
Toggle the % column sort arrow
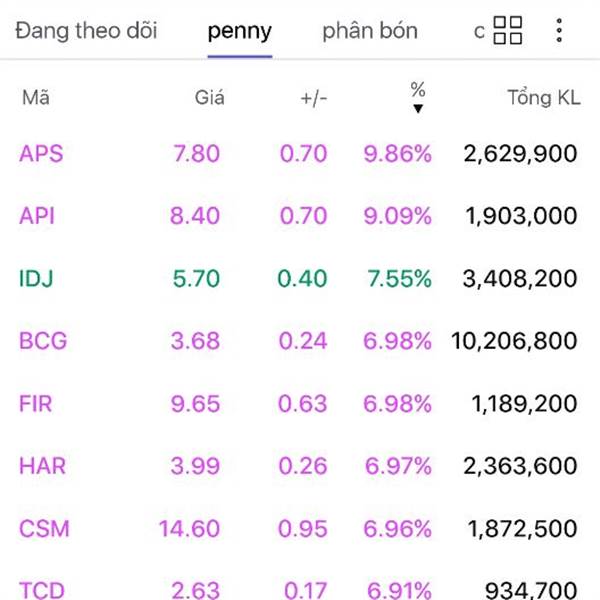418,109
